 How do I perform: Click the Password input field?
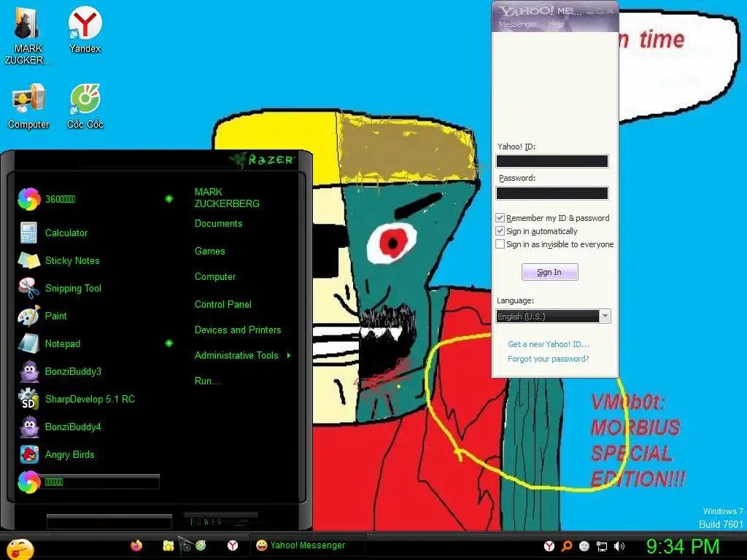coord(552,192)
